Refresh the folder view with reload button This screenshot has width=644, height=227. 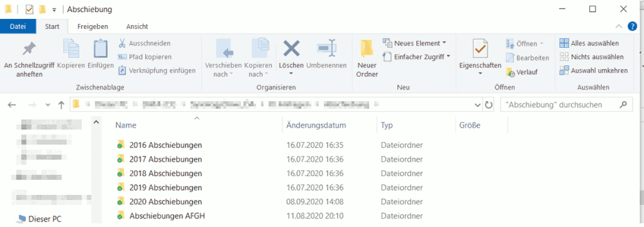point(489,105)
